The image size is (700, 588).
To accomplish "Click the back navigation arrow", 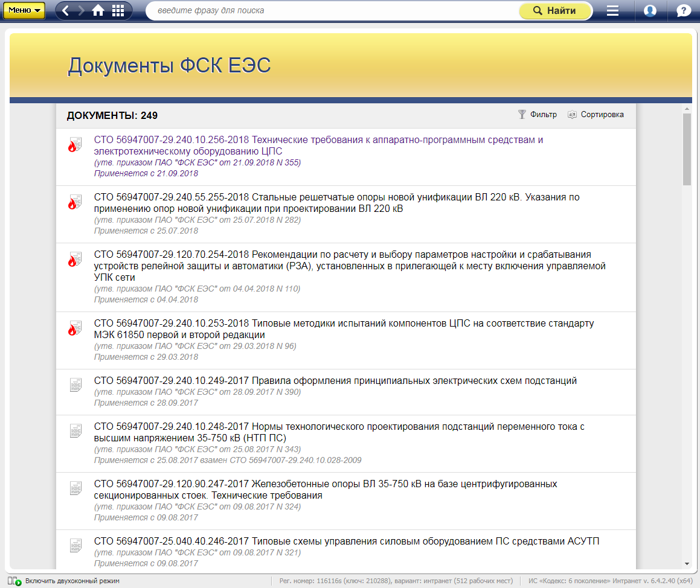I will pyautogui.click(x=66, y=11).
